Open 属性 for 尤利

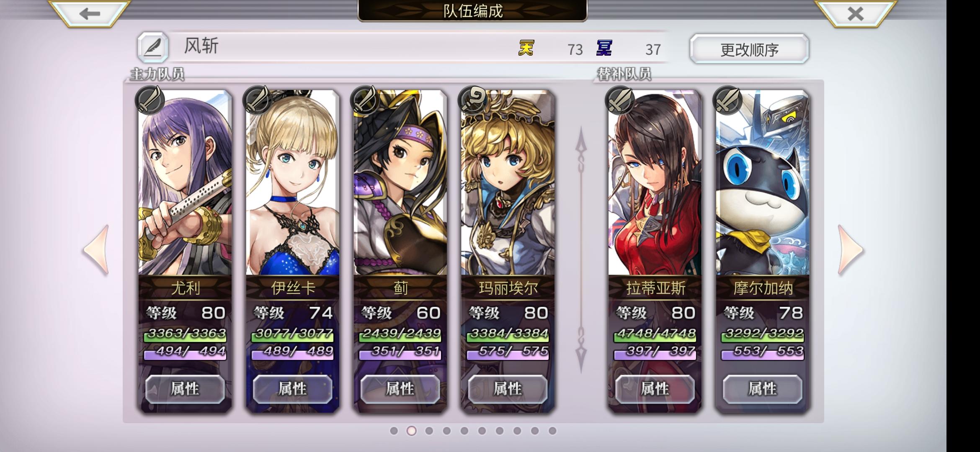click(185, 389)
